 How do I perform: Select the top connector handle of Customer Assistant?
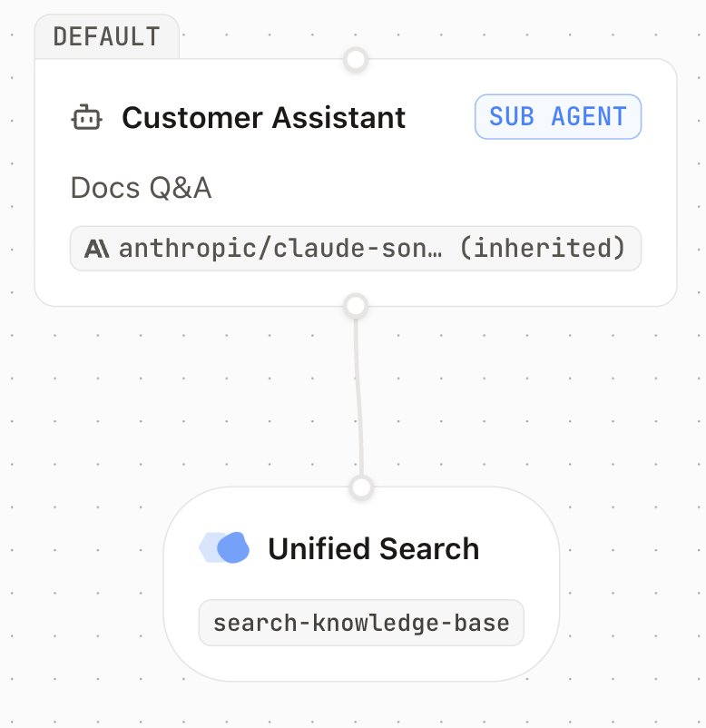tap(356, 60)
